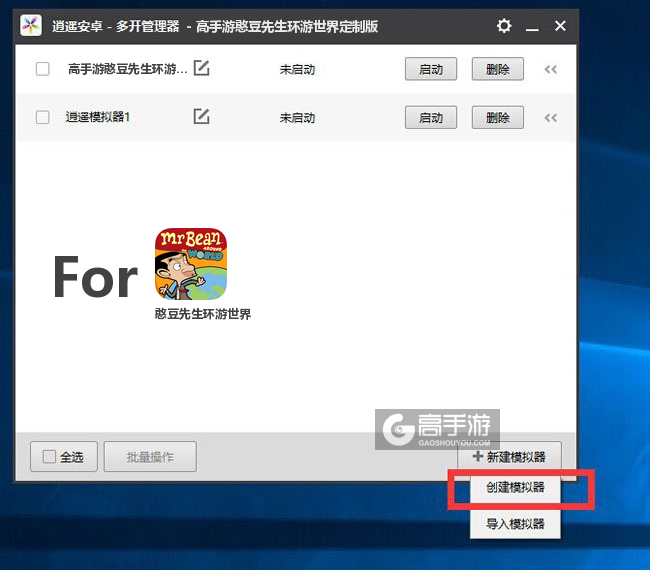
Task: Delete the 高手游憨豆先生环游 emulator with 删除
Action: click(497, 69)
